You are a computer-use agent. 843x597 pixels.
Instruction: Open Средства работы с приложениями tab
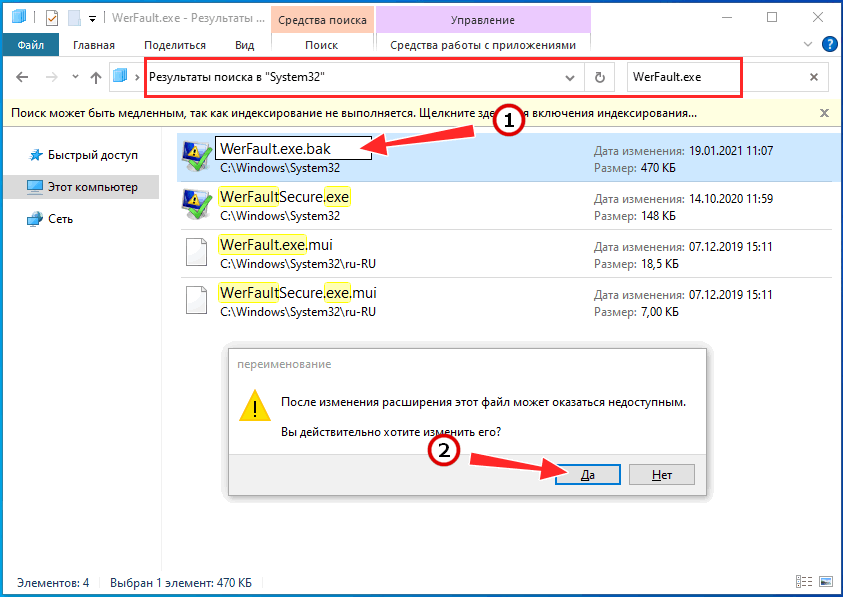pyautogui.click(x=483, y=45)
